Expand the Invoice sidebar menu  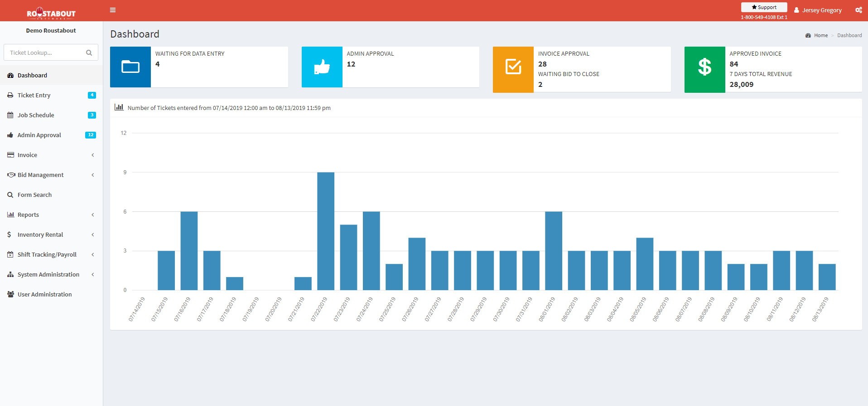point(51,155)
